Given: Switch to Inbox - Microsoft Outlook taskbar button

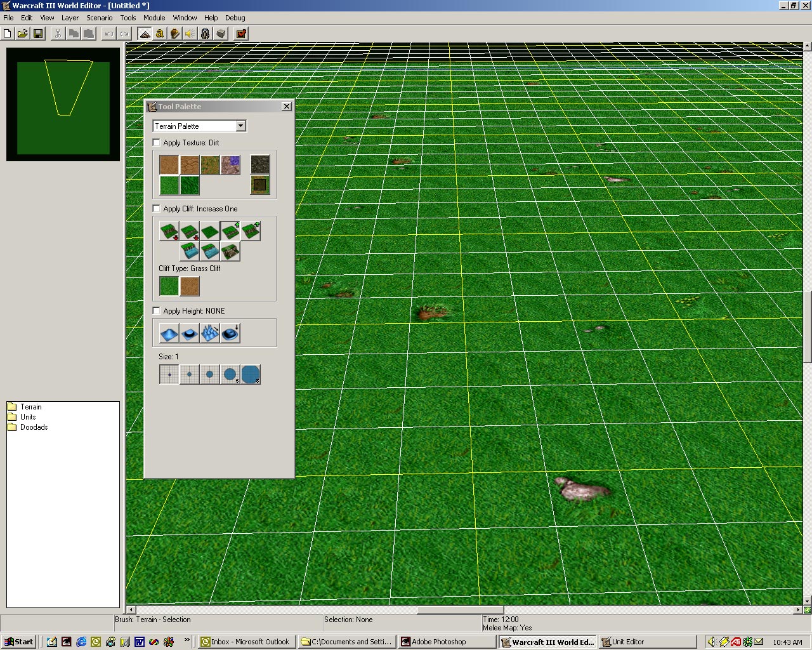Looking at the screenshot, I should coord(245,642).
